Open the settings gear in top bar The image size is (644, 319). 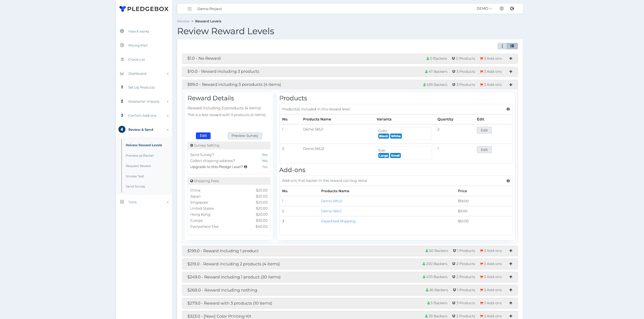(x=502, y=8)
